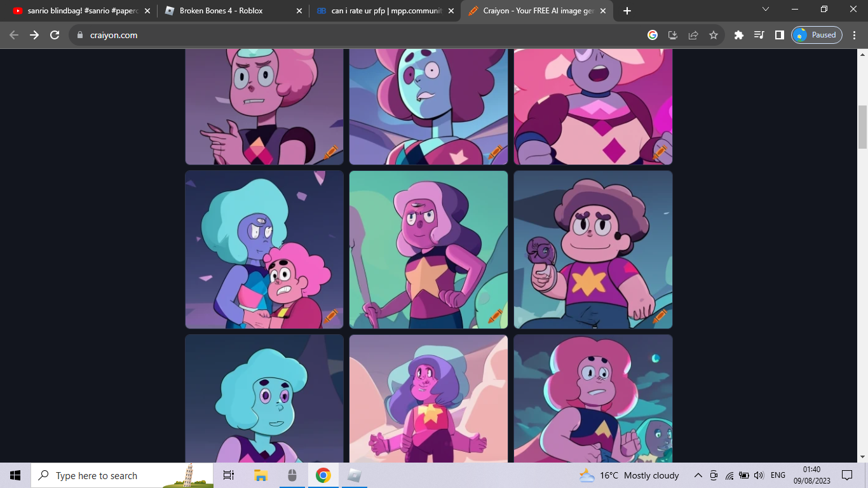This screenshot has height=488, width=868.
Task: Open the media controls icon
Action: click(x=759, y=35)
